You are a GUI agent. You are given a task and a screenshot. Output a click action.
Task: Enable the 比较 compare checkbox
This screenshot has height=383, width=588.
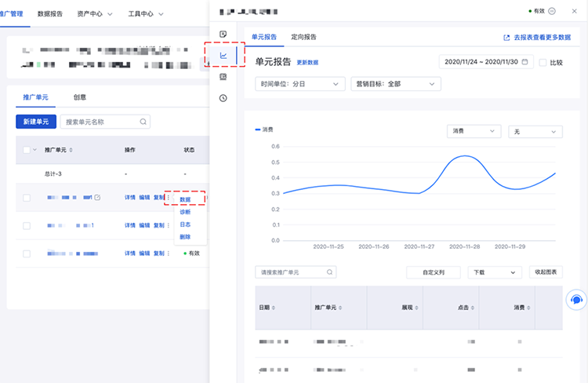pyautogui.click(x=543, y=62)
